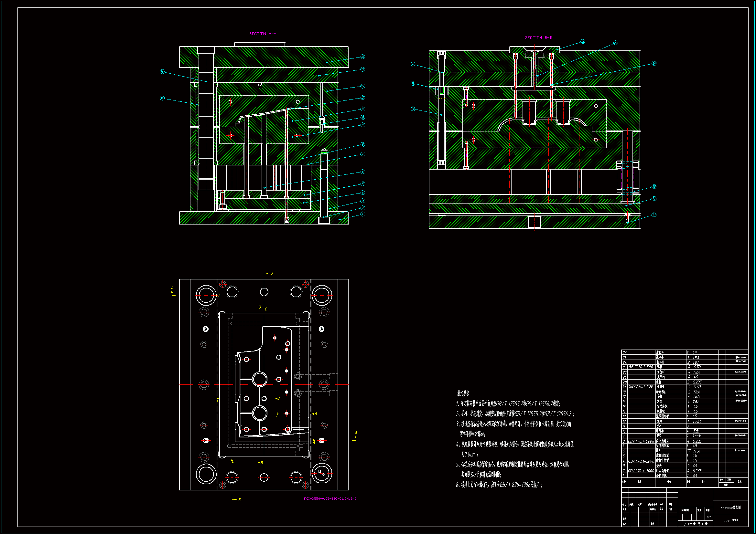The width and height of the screenshot is (756, 534).
Task: Select part balloon number 12
Action: click(x=362, y=97)
